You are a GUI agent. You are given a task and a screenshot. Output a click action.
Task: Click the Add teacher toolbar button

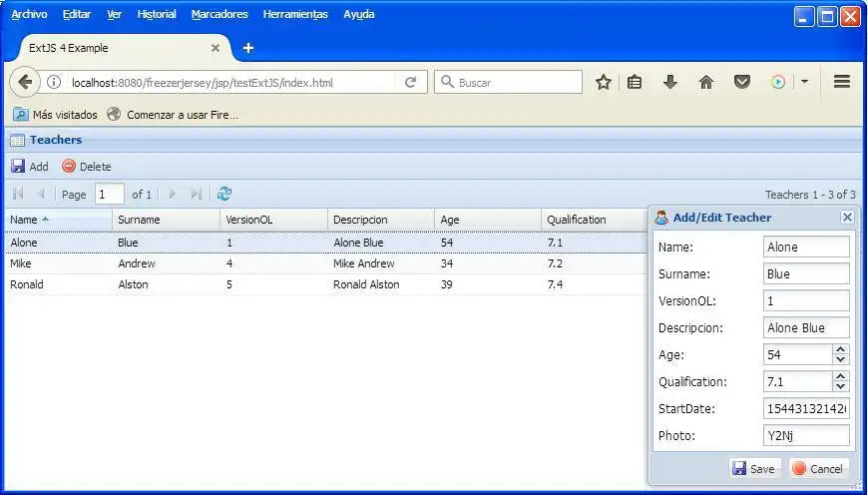pos(30,167)
